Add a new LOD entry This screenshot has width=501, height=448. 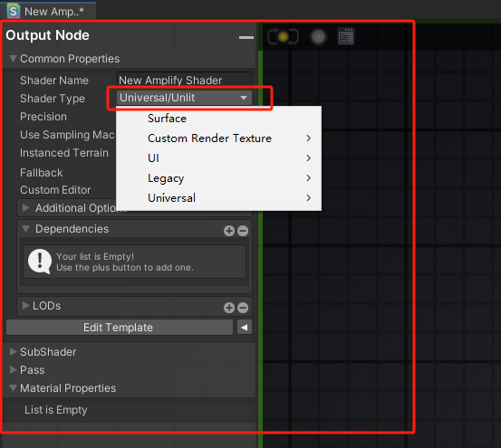pyautogui.click(x=229, y=308)
